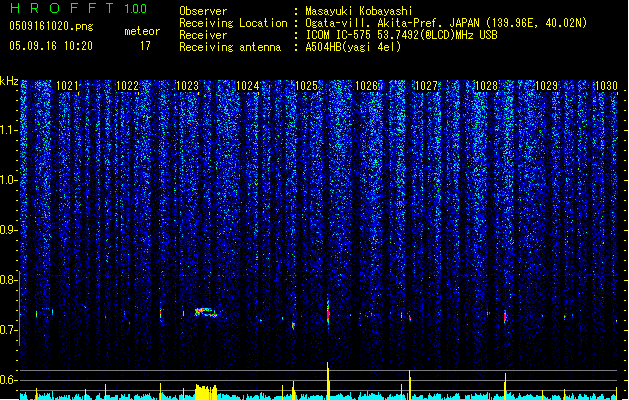The image size is (629, 400).
Task: Click the 1026 time marker
Action: coord(367,85)
